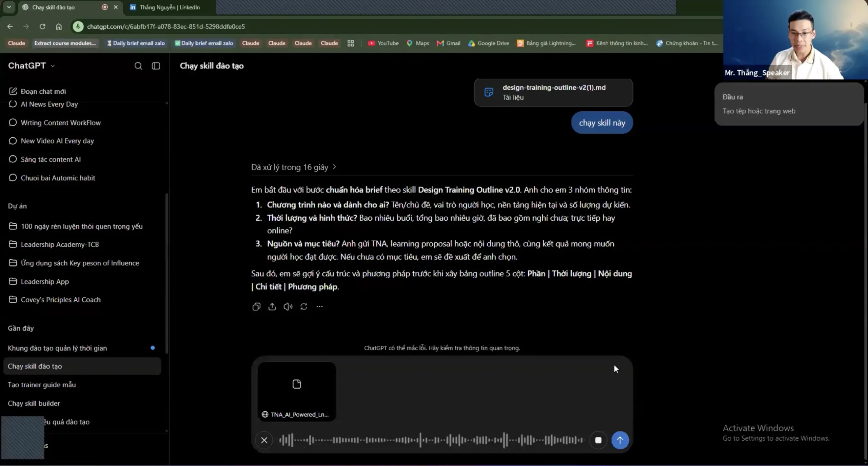The image size is (868, 466).
Task: Open New Video AI Every day item
Action: 52,141
